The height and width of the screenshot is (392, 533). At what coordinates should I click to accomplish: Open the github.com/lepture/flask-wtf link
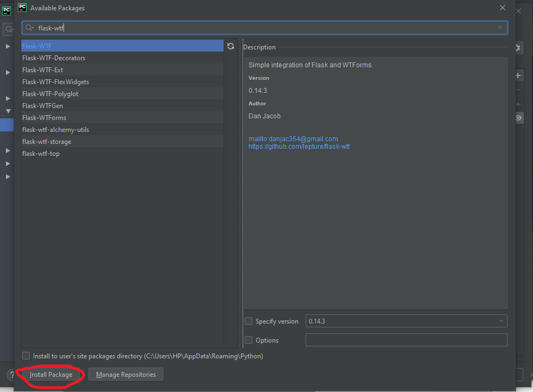click(299, 147)
